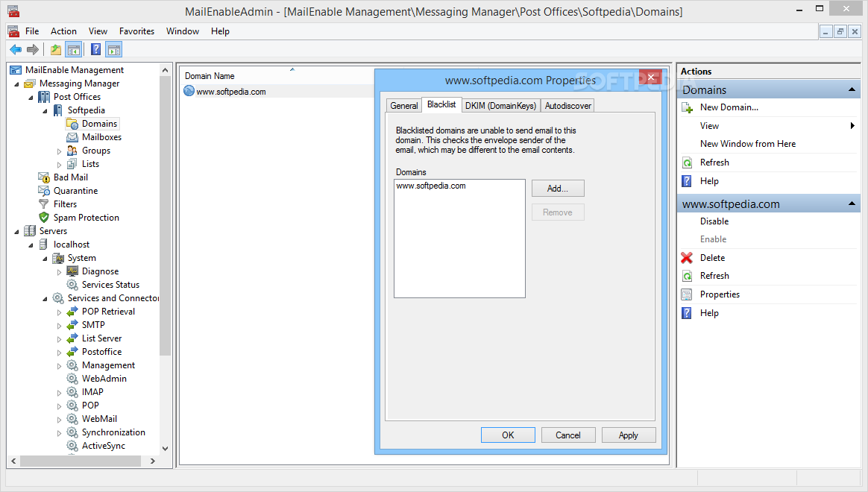Select the Softpedia post office node
Image resolution: width=868 pixels, height=492 pixels.
[86, 110]
